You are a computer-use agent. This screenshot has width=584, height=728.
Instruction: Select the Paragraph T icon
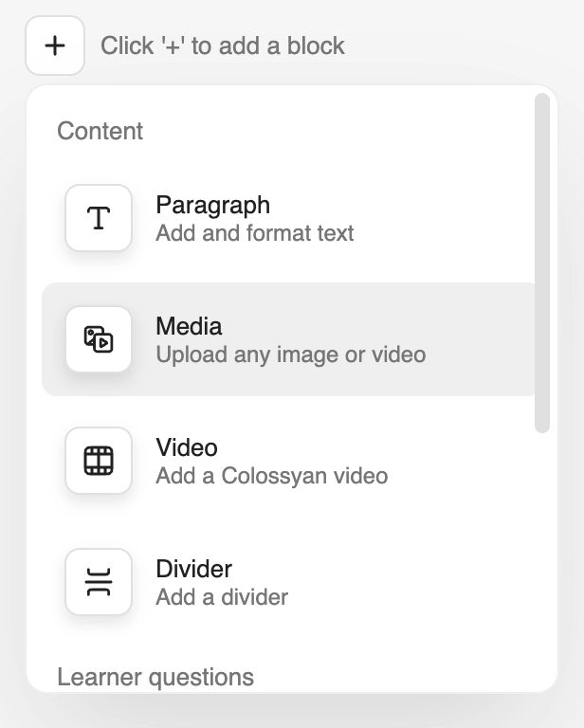coord(99,218)
